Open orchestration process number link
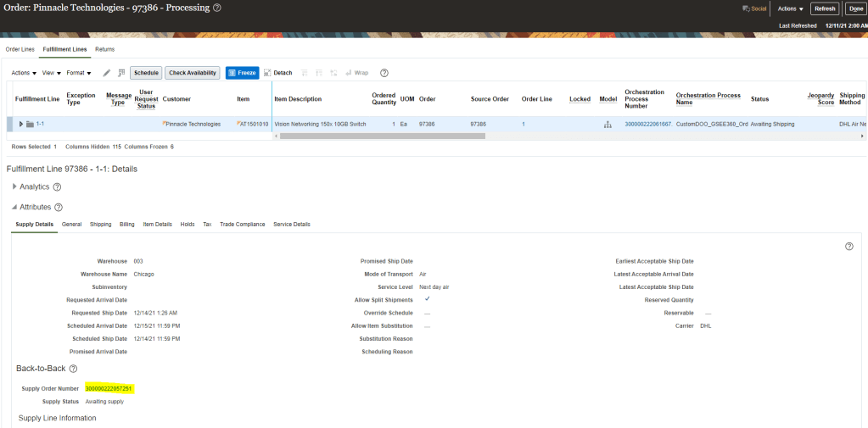868x428 pixels. click(647, 125)
